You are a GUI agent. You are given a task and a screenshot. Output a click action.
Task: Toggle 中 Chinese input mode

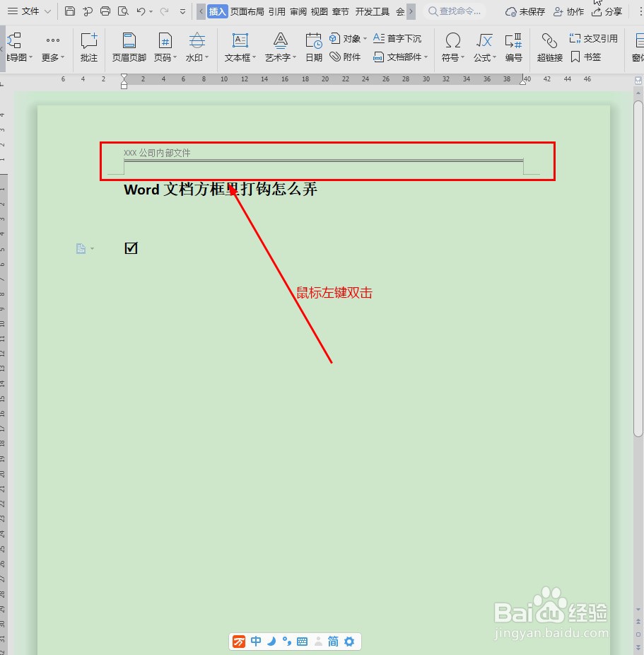click(x=256, y=642)
